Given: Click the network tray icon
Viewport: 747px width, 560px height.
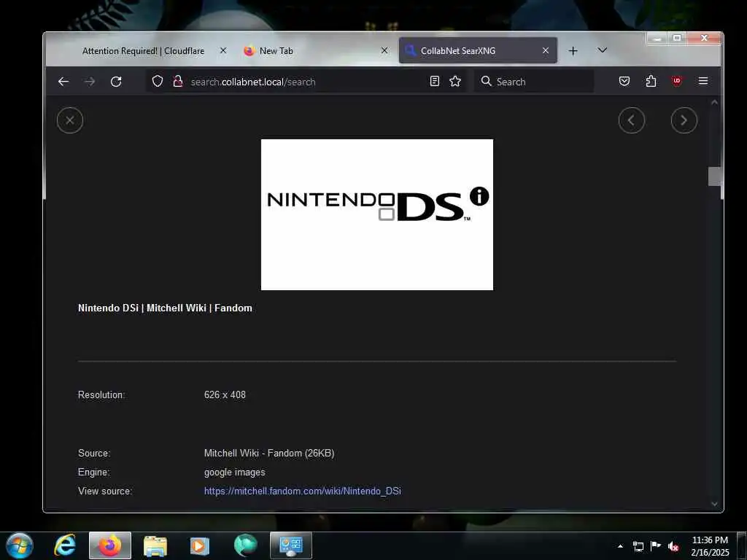Looking at the screenshot, I should tap(638, 546).
